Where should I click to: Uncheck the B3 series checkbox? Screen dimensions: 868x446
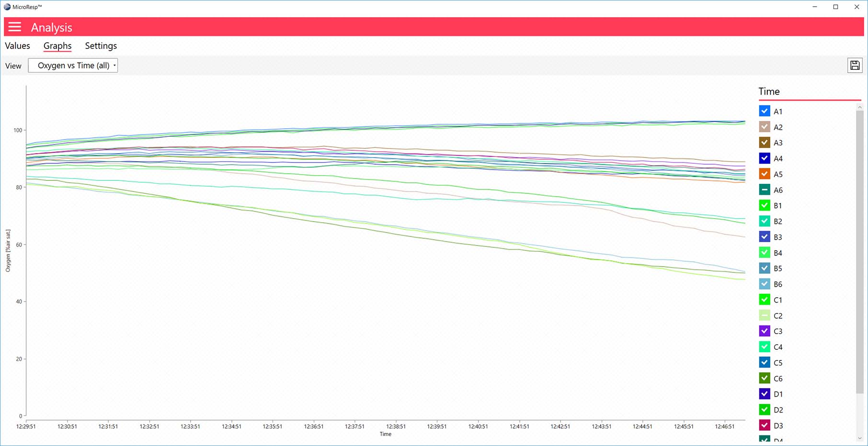(x=765, y=237)
